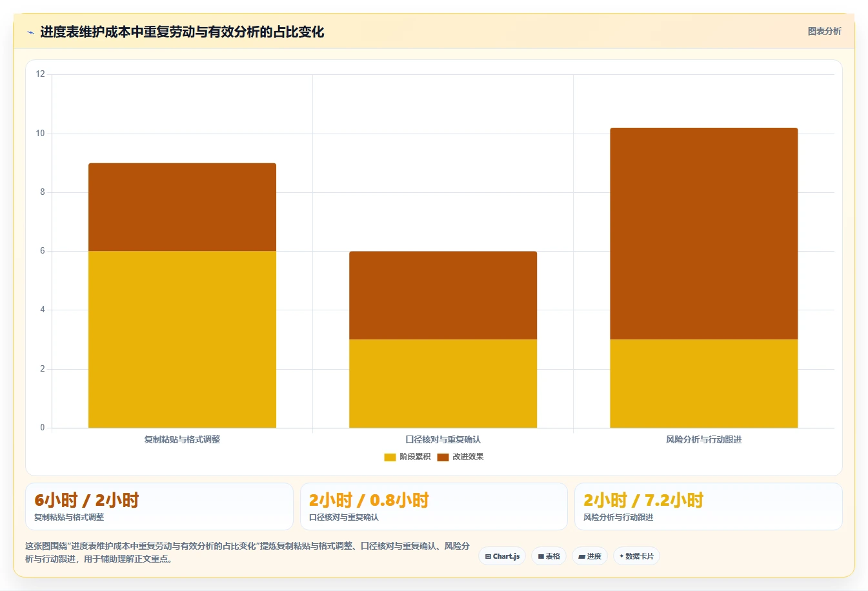The height and width of the screenshot is (591, 868).
Task: Click the caption paragraph starting 这张图围绕
Action: [248, 552]
